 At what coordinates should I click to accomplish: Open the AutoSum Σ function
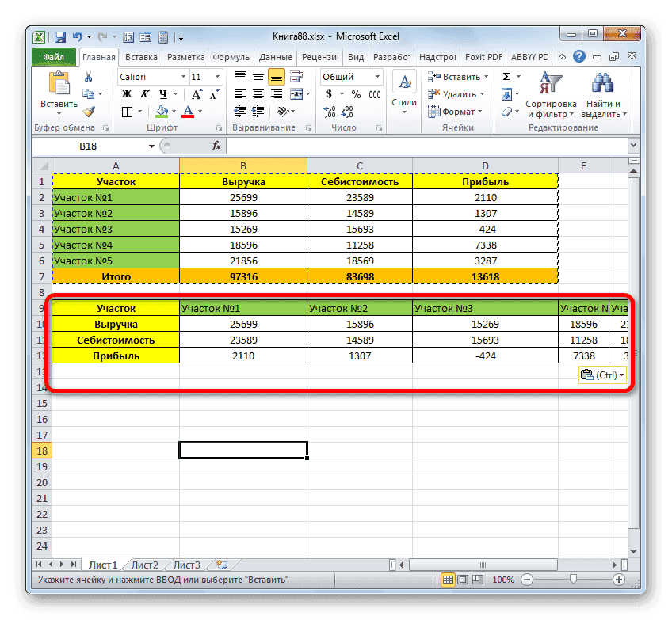(506, 76)
